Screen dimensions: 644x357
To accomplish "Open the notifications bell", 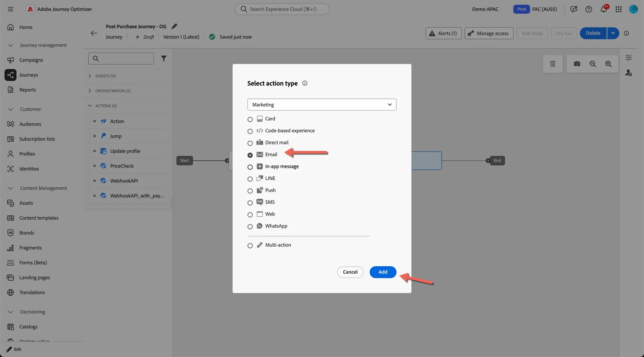I will click(604, 9).
